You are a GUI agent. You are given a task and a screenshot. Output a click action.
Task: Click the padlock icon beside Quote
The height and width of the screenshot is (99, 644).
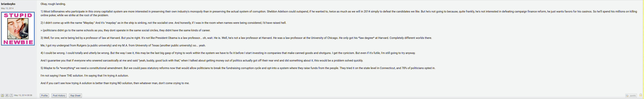pyautogui.click(x=640, y=95)
